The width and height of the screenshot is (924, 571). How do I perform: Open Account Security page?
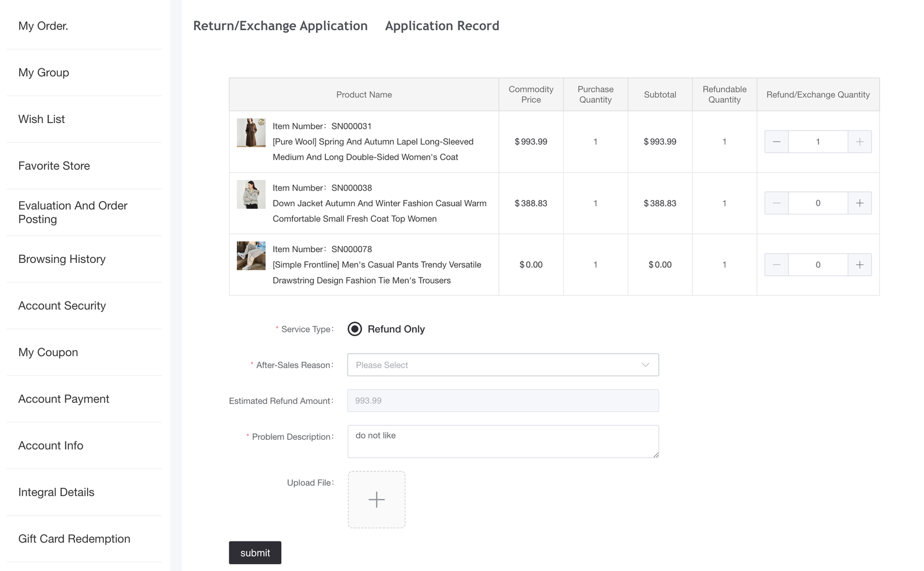coord(62,306)
